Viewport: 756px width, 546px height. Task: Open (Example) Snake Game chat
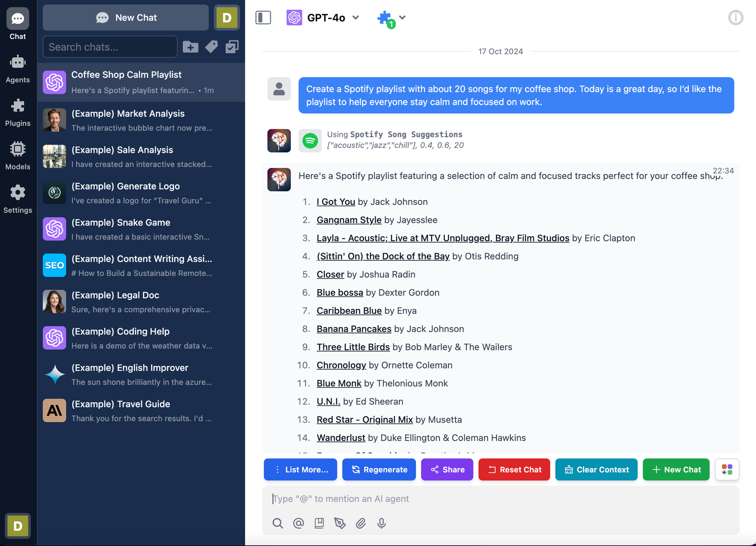point(141,229)
